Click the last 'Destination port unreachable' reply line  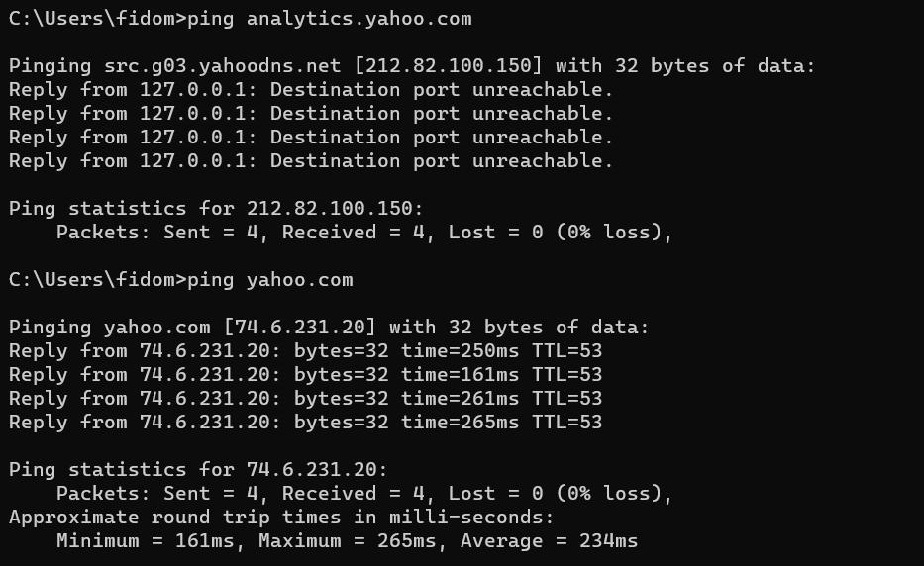[311, 161]
